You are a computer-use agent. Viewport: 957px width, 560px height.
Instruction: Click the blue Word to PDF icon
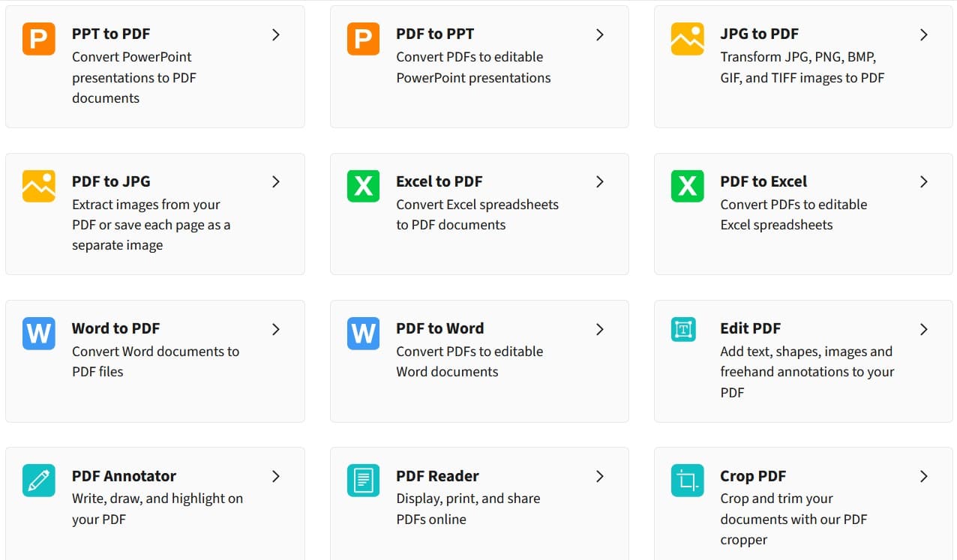tap(39, 333)
